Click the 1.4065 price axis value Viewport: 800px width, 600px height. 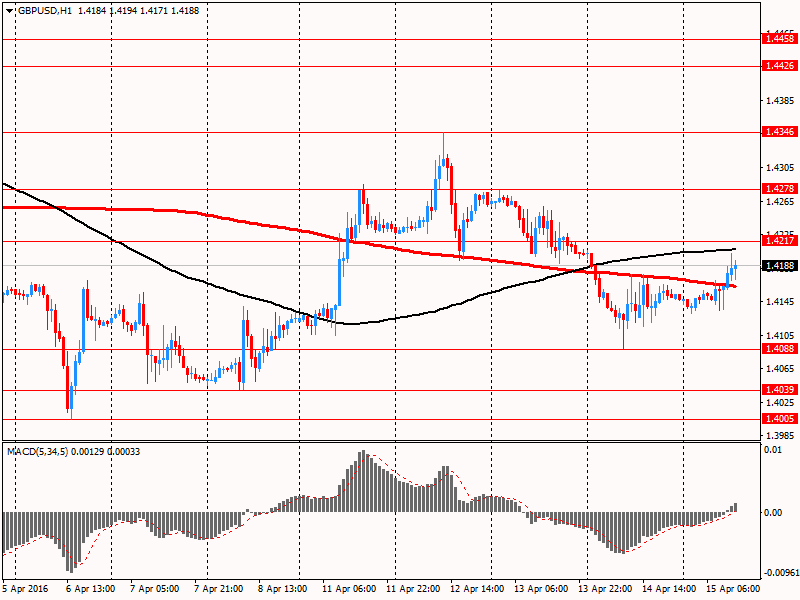781,369
